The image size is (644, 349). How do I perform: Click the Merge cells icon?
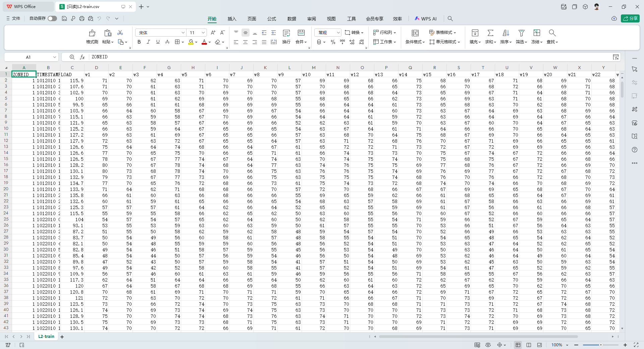pyautogui.click(x=301, y=33)
